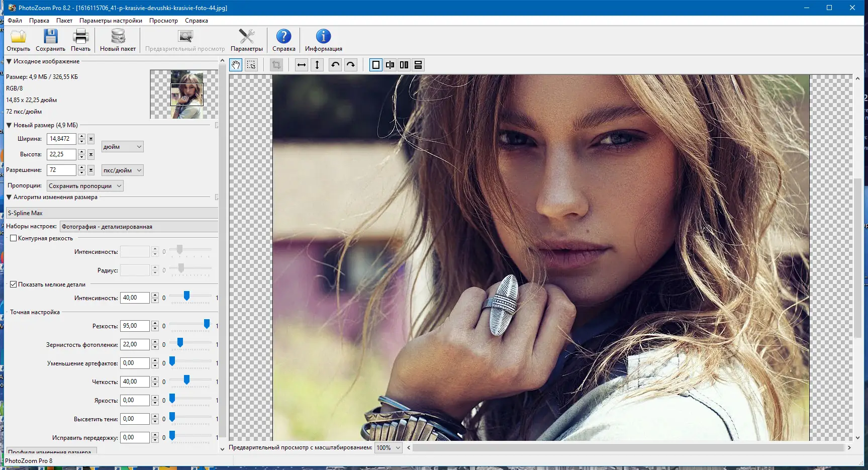Screen dimensions: 868x470
Task: Open the дюйм units dropdown
Action: click(123, 147)
